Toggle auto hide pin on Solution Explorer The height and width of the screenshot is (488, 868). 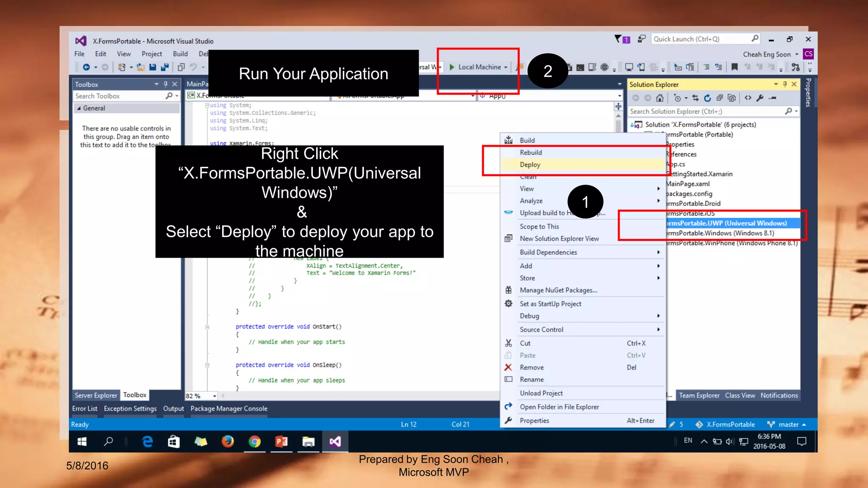click(785, 84)
